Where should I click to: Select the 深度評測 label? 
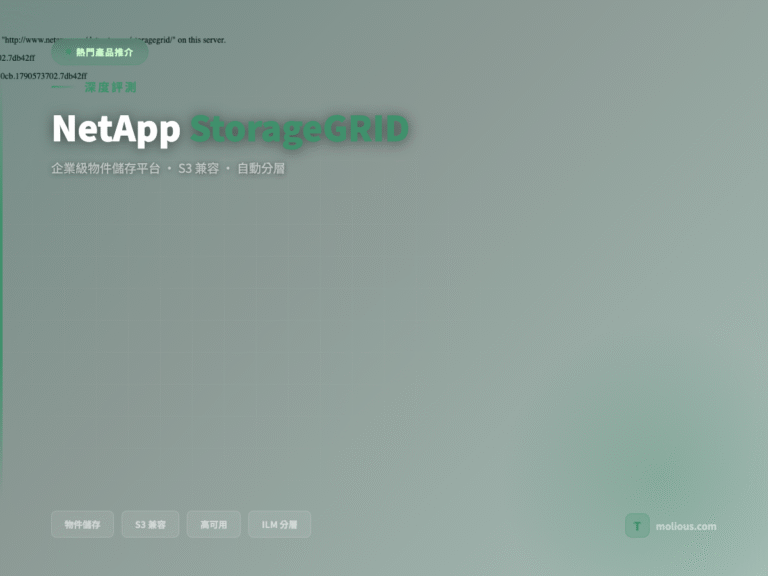tap(110, 87)
